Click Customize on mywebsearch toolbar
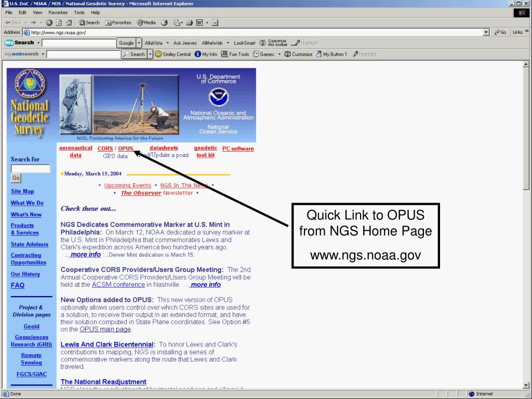The width and height of the screenshot is (532, 399). (298, 54)
